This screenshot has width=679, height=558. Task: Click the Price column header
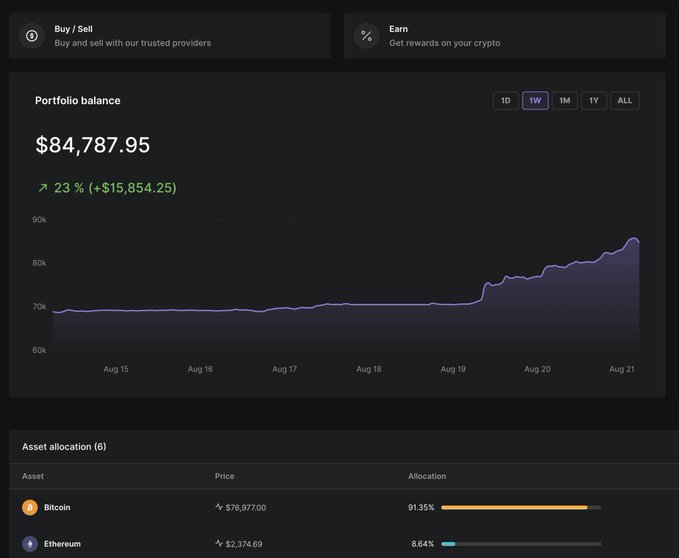coord(224,476)
